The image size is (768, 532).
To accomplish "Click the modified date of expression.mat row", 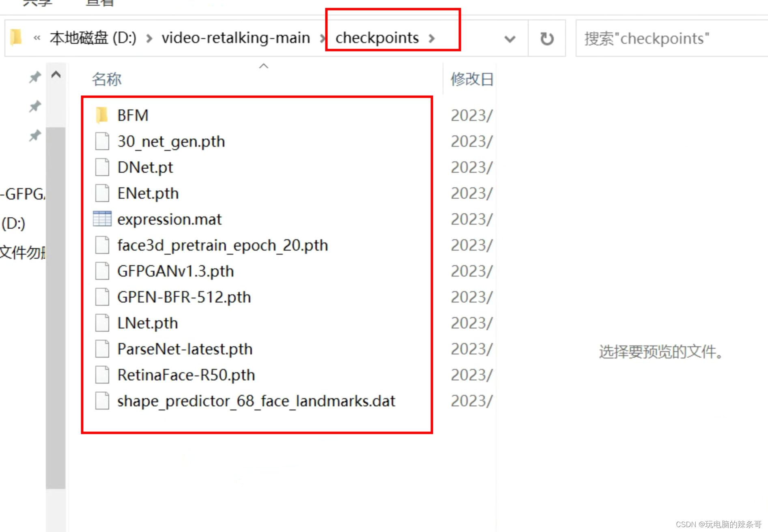I will 472,219.
